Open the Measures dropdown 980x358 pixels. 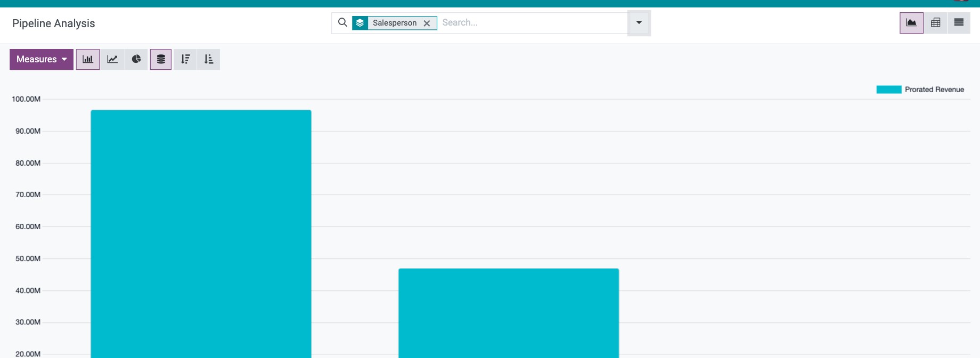[x=42, y=59]
